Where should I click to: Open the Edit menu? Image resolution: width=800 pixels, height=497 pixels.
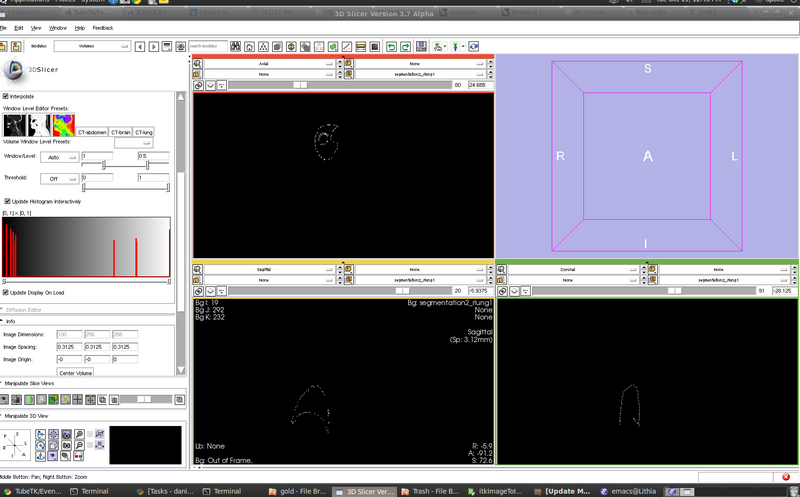[19, 28]
